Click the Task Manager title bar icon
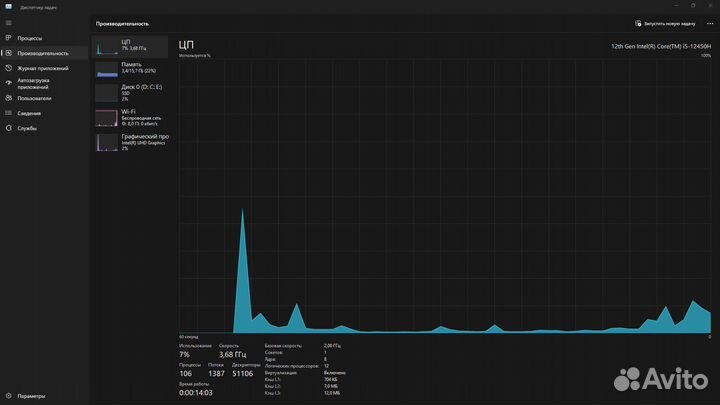This screenshot has height=405, width=720. pyautogui.click(x=8, y=6)
